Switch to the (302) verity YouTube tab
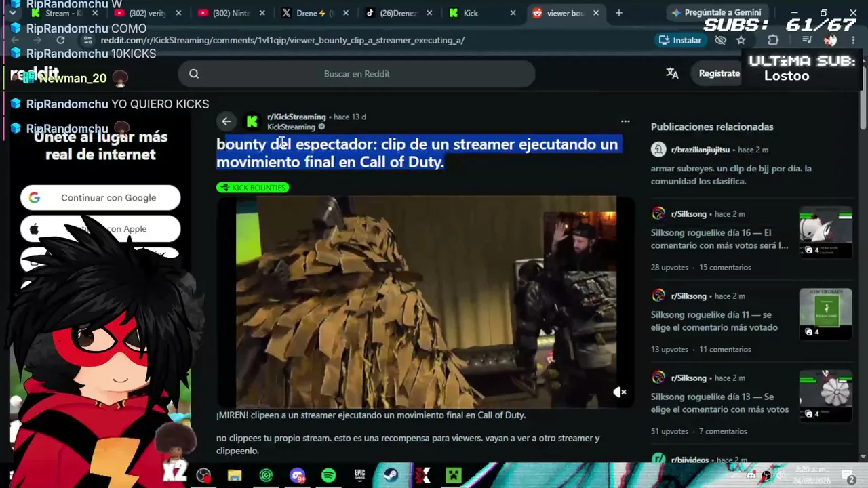Screen dimensions: 868x488 point(147,13)
